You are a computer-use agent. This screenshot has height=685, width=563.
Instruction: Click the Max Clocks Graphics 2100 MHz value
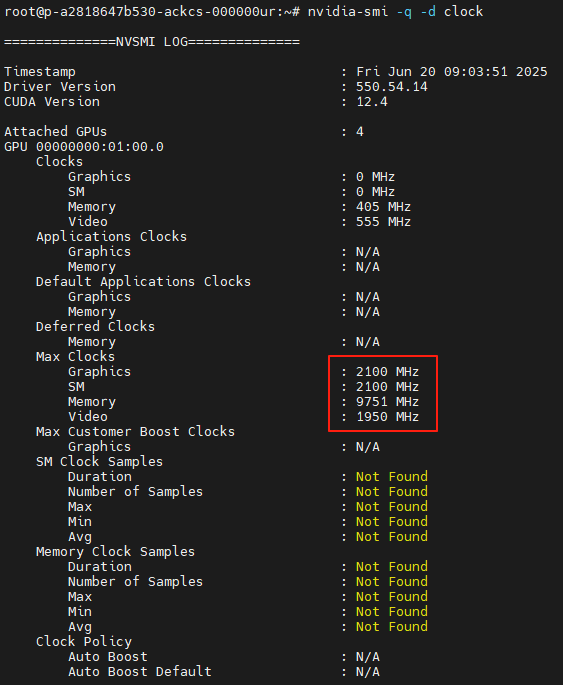(387, 372)
